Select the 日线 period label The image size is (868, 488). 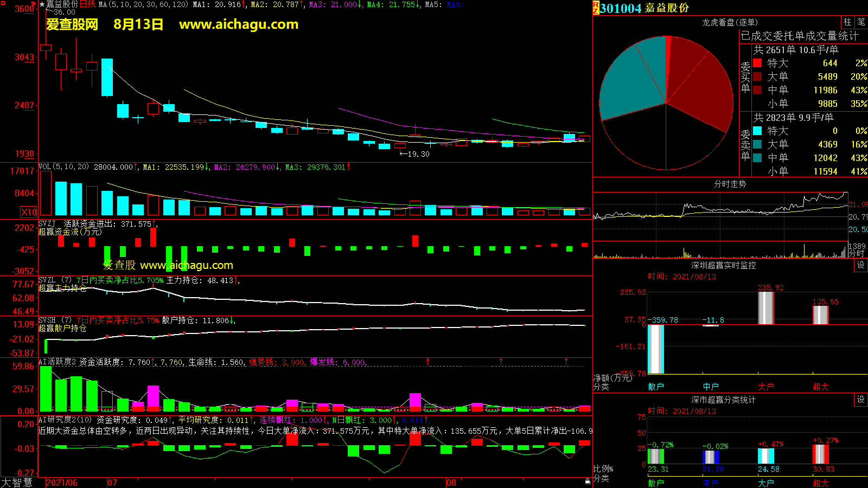87,4
